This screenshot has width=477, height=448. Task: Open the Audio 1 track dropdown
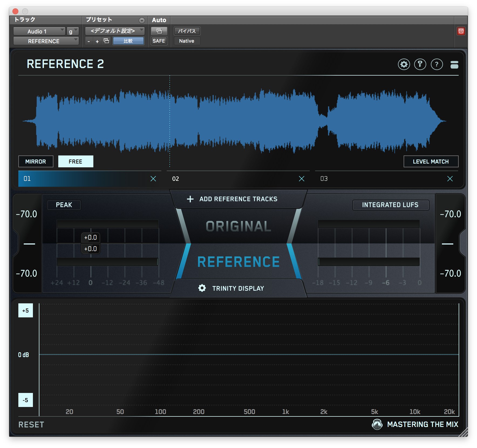pyautogui.click(x=39, y=31)
